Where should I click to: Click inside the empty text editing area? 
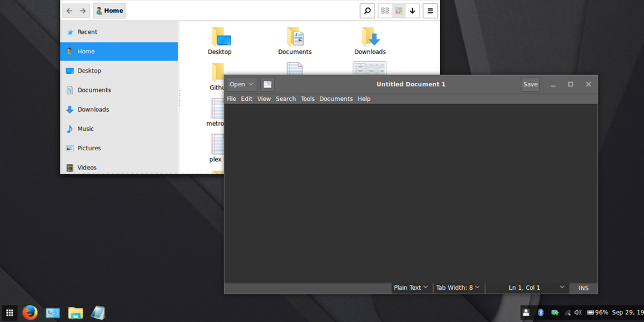[x=411, y=192]
